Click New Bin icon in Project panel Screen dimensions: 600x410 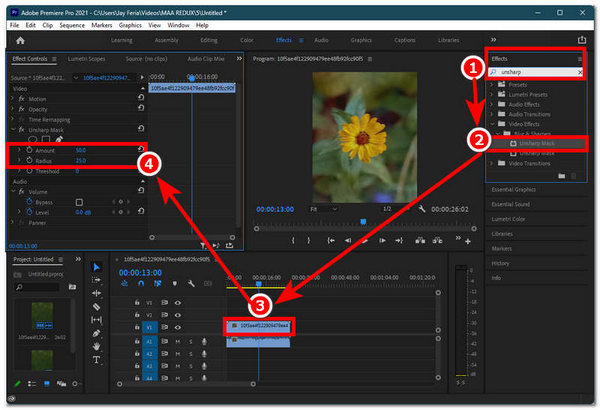(72, 287)
